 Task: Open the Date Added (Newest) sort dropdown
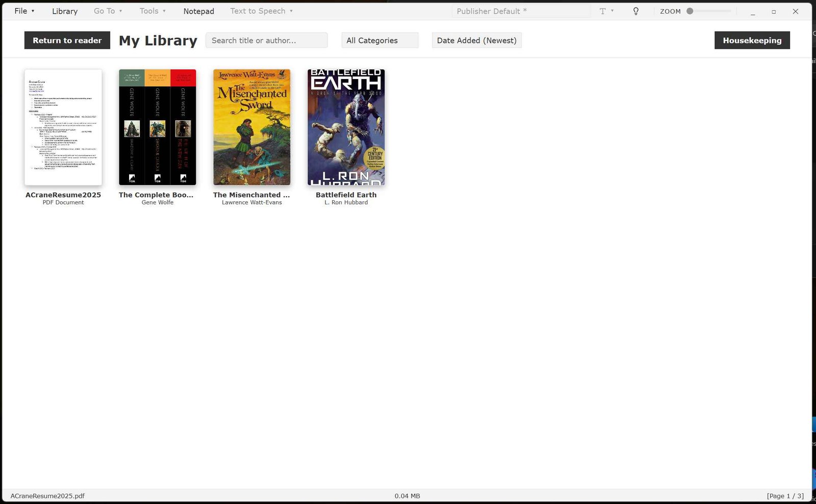point(476,40)
